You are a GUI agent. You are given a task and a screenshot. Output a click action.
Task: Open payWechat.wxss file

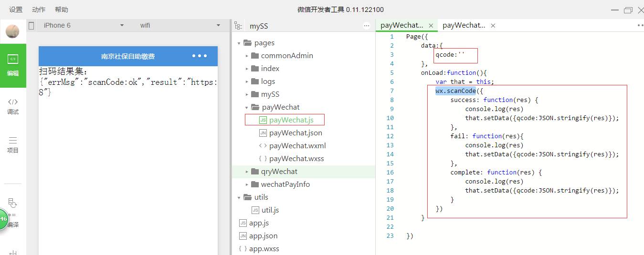pos(296,159)
